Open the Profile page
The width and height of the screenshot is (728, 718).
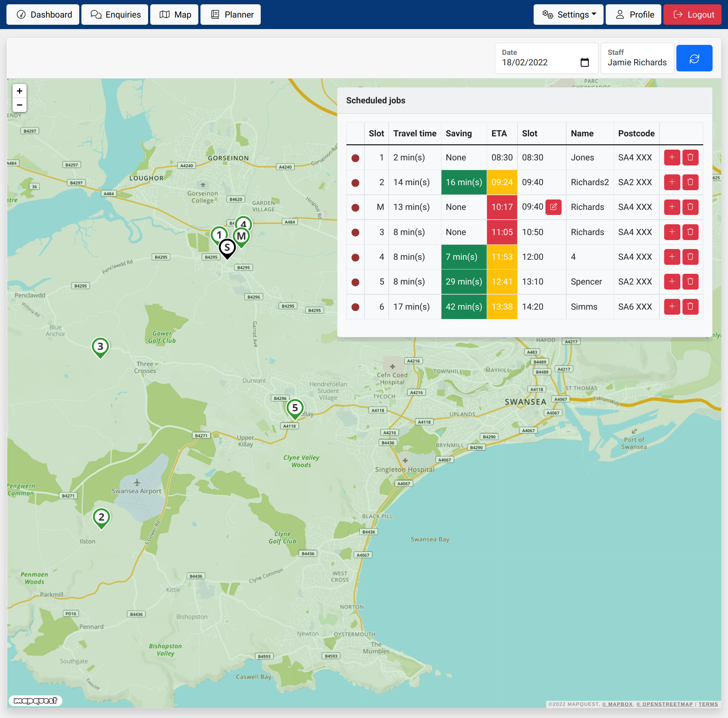tap(633, 14)
